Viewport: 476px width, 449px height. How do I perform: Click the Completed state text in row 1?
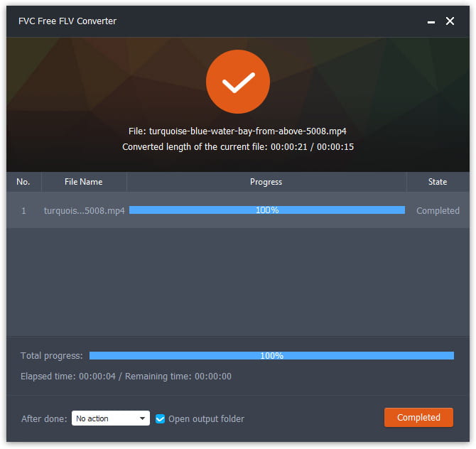pyautogui.click(x=438, y=211)
